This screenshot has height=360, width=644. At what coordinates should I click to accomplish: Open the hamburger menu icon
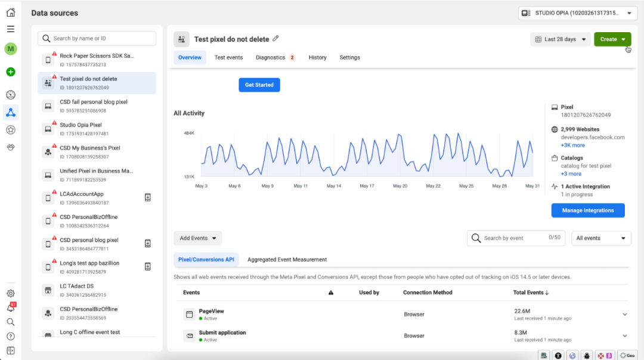coord(11,29)
